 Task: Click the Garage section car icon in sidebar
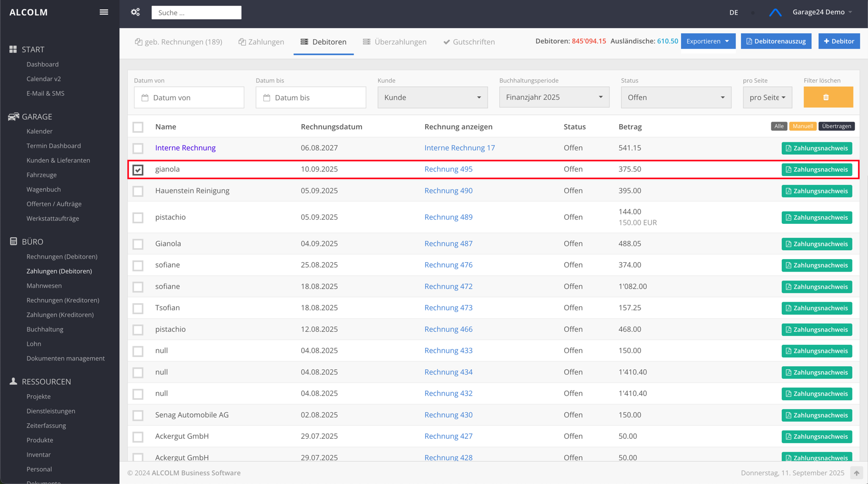(13, 117)
